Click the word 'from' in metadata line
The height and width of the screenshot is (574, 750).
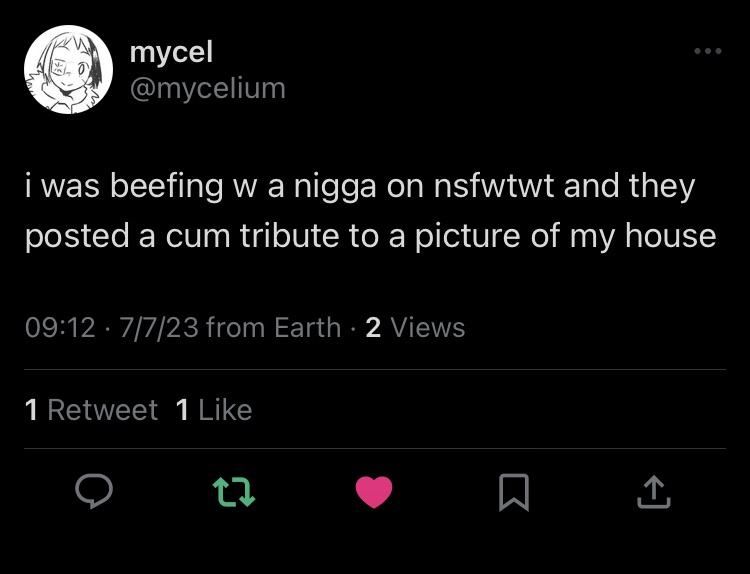click(x=236, y=328)
